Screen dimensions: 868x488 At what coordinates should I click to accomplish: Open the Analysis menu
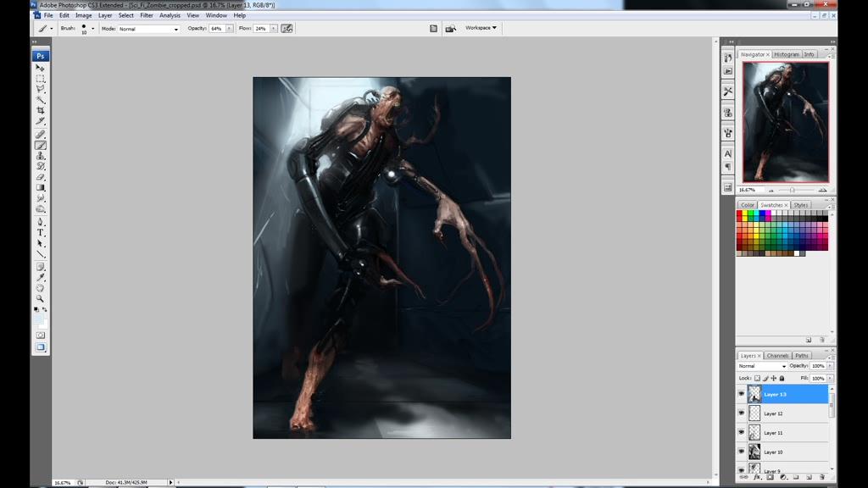[170, 15]
